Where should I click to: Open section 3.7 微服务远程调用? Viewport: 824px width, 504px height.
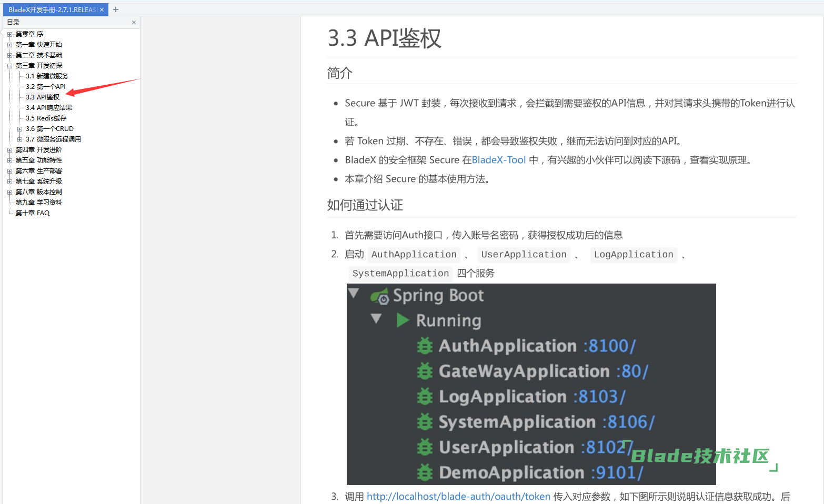pyautogui.click(x=53, y=139)
